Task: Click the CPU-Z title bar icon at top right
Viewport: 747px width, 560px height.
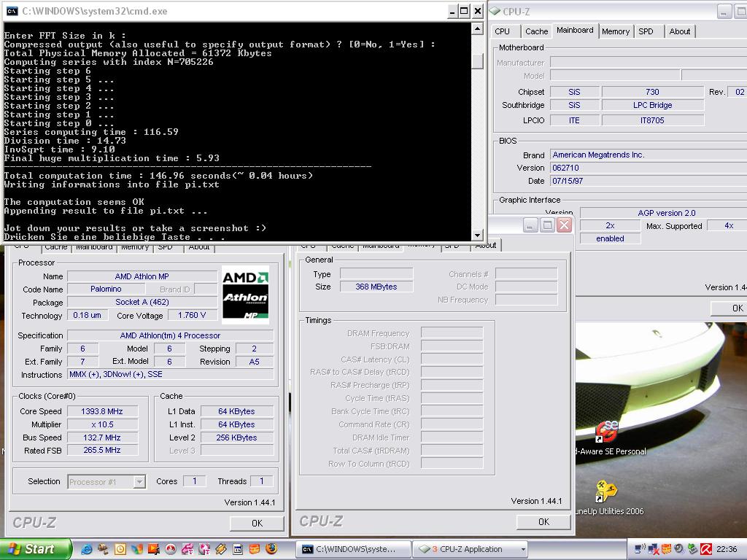Action: (495, 11)
